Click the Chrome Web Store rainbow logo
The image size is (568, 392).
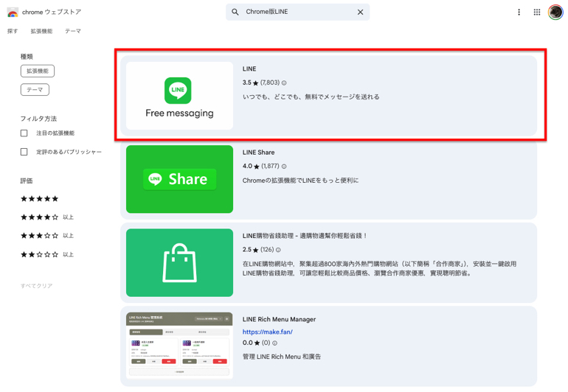[13, 13]
